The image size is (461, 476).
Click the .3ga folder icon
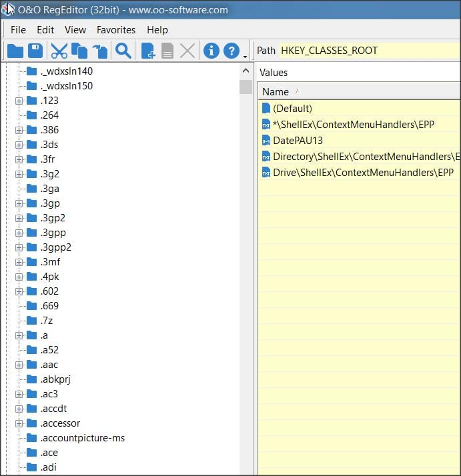[31, 189]
